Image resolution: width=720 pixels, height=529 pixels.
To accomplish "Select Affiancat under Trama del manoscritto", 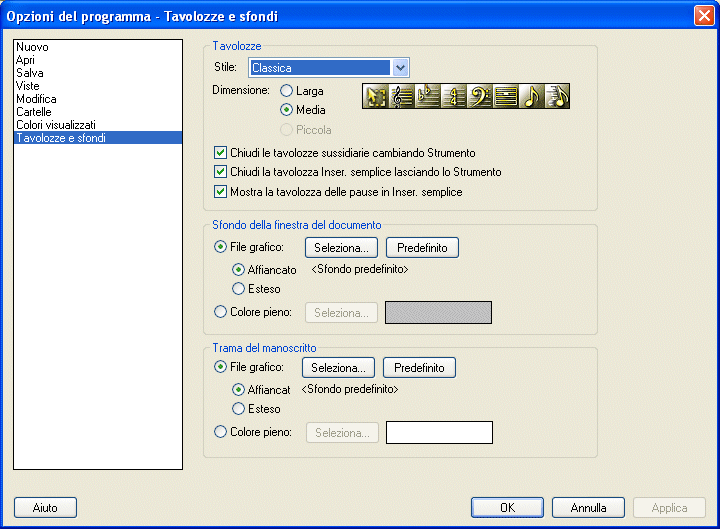I will [238, 390].
